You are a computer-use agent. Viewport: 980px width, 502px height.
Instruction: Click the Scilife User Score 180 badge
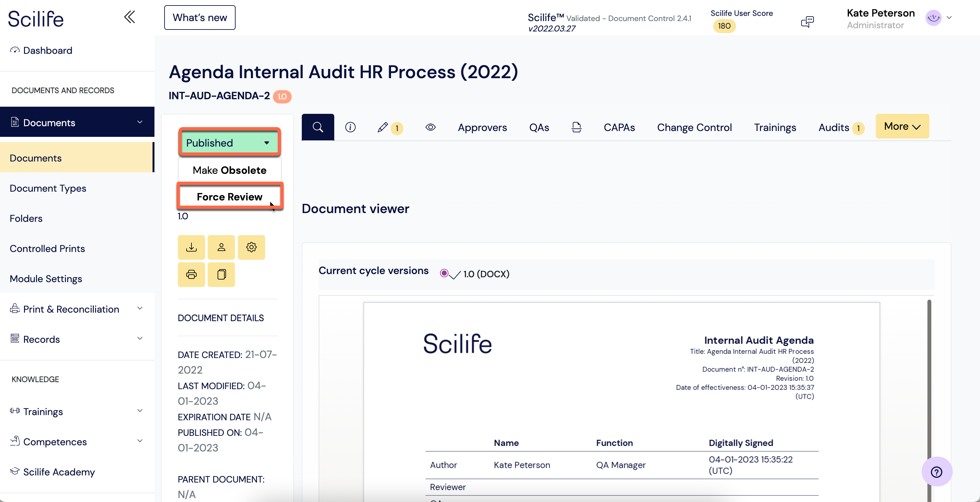click(x=724, y=26)
